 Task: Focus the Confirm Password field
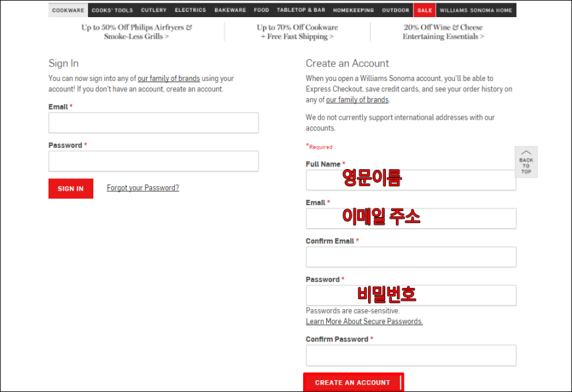point(411,355)
